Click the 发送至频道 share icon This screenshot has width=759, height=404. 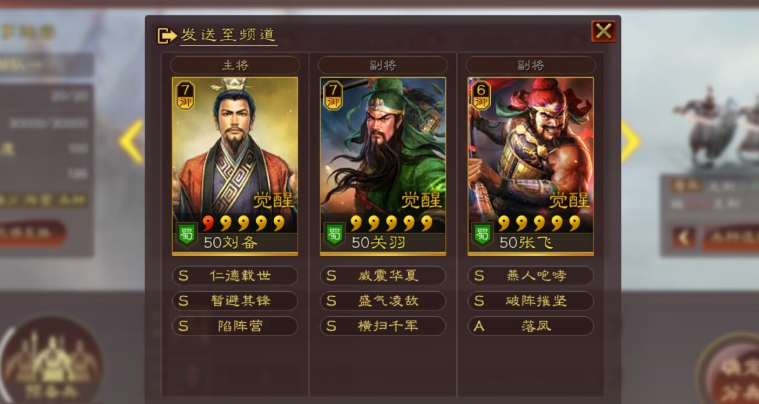(x=167, y=36)
